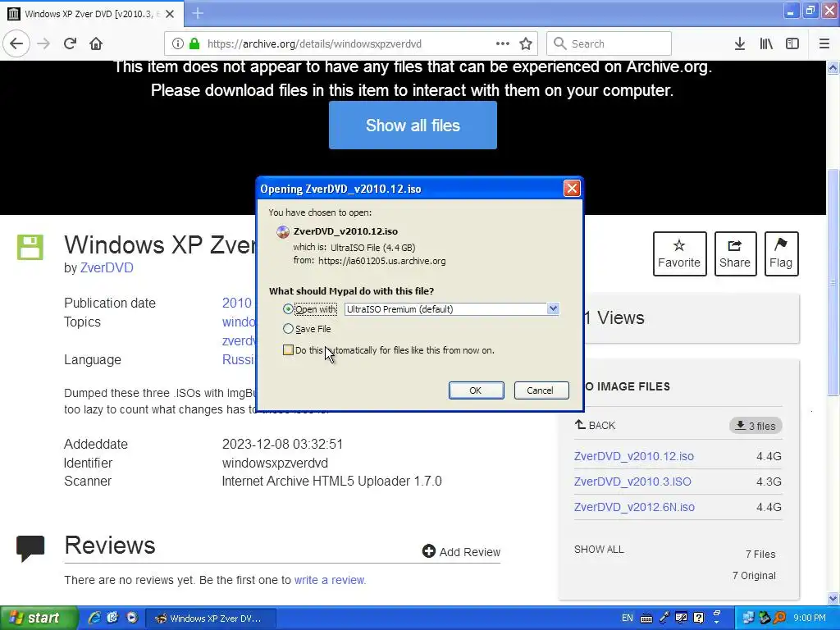The image size is (840, 630).
Task: Select the Windows XP Zver DVD browser tab
Action: pos(92,14)
